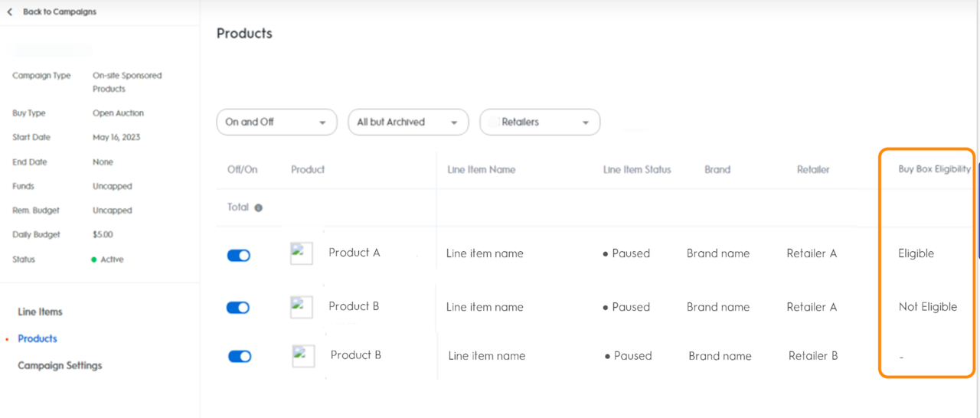Expand the Retailers filter dropdown
This screenshot has height=418, width=980.
540,122
